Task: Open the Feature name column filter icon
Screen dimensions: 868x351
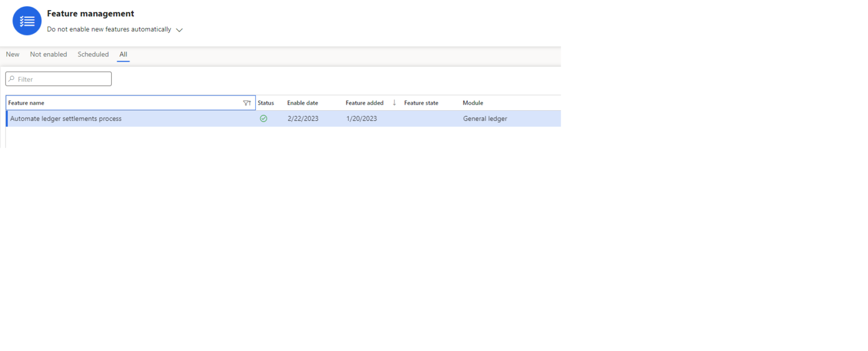Action: 247,103
